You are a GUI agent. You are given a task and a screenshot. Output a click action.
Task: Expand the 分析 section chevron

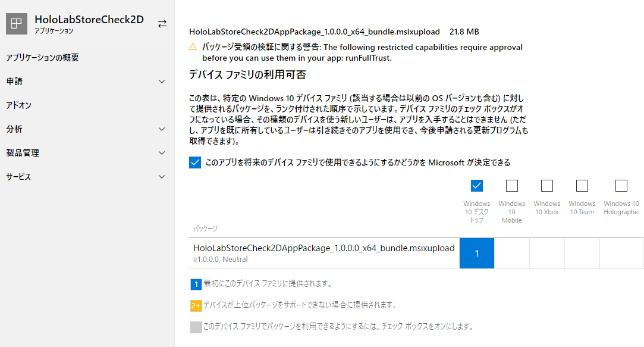tap(162, 129)
